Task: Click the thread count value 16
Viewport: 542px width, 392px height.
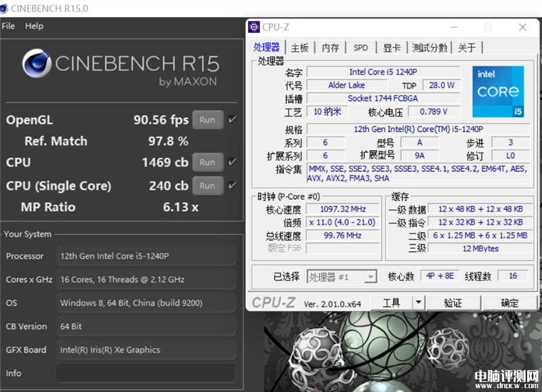Action: point(513,276)
